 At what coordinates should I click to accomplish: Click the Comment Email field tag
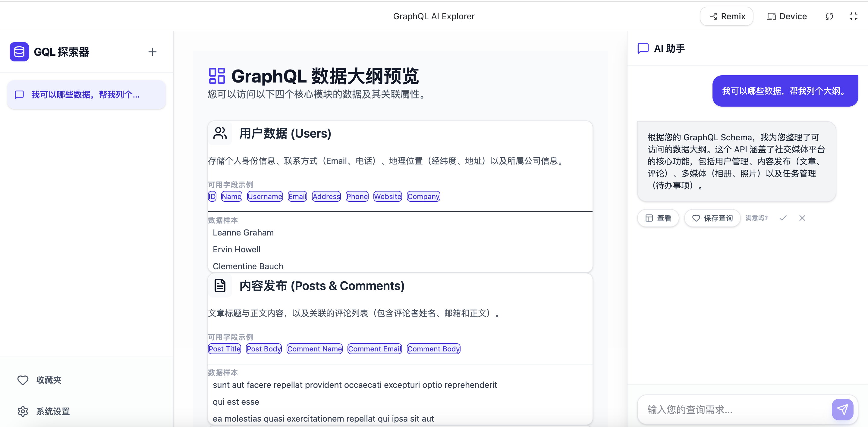[374, 349]
